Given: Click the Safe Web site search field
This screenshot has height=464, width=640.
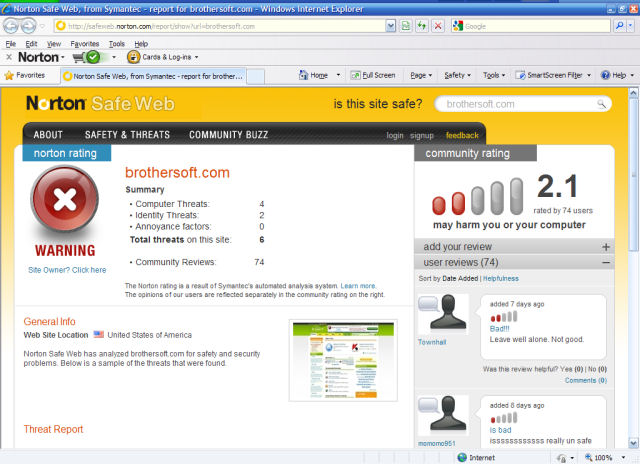Looking at the screenshot, I should [x=517, y=104].
